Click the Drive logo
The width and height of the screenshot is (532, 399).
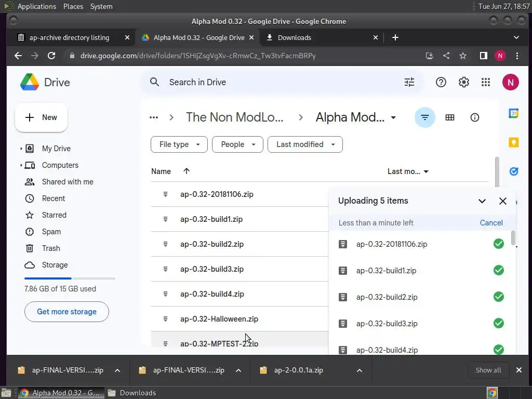[45, 82]
